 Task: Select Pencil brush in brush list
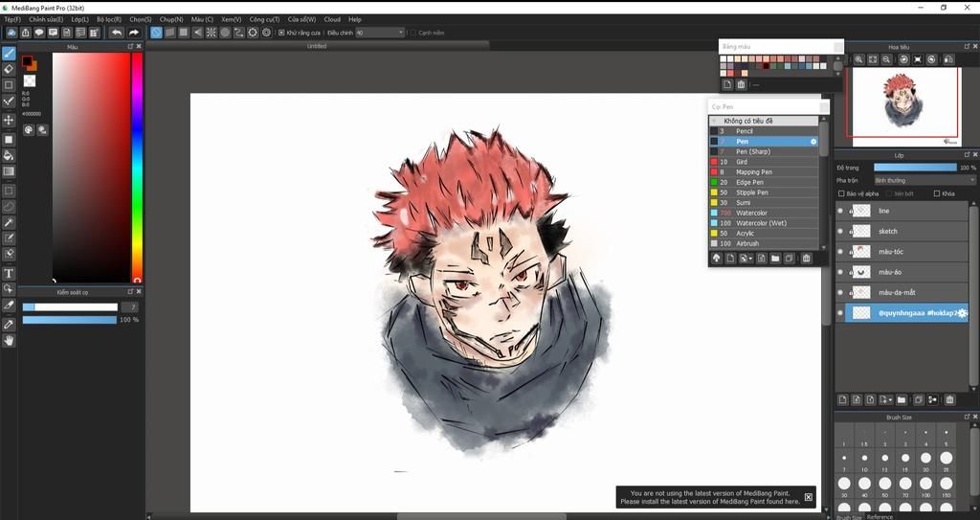(764, 131)
